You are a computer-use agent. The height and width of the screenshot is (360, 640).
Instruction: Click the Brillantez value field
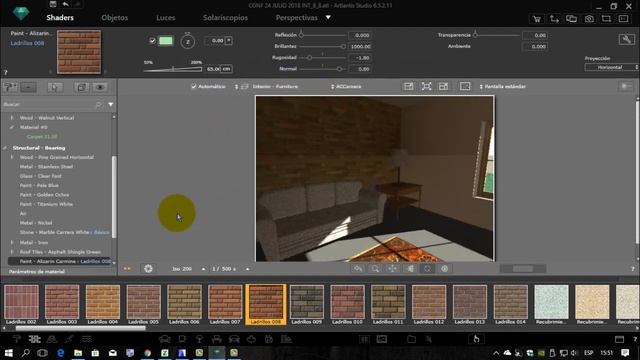tap(360, 47)
